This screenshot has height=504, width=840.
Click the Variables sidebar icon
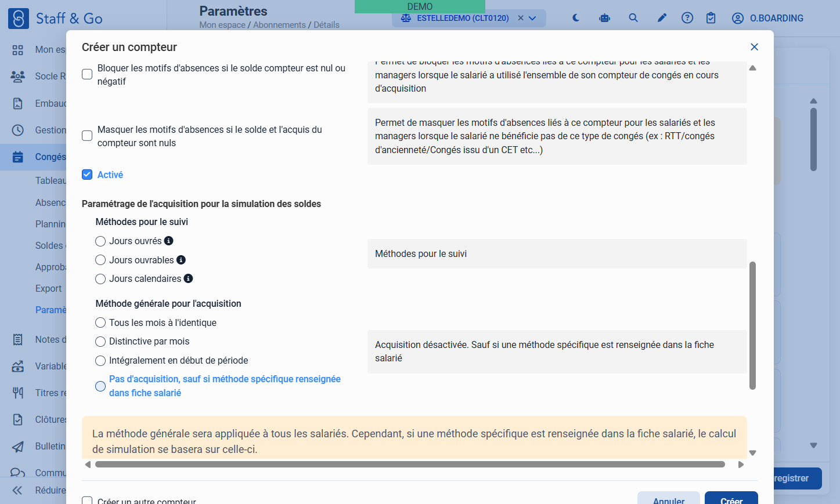tap(18, 366)
